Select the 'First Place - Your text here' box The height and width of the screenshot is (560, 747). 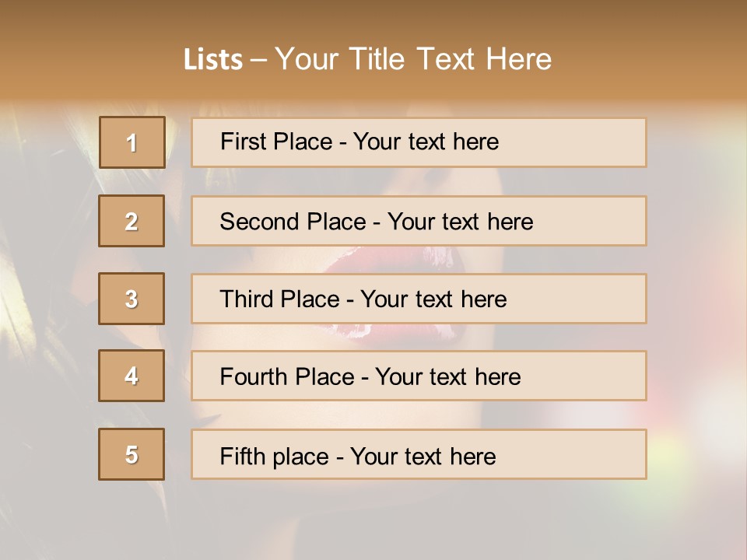(419, 142)
